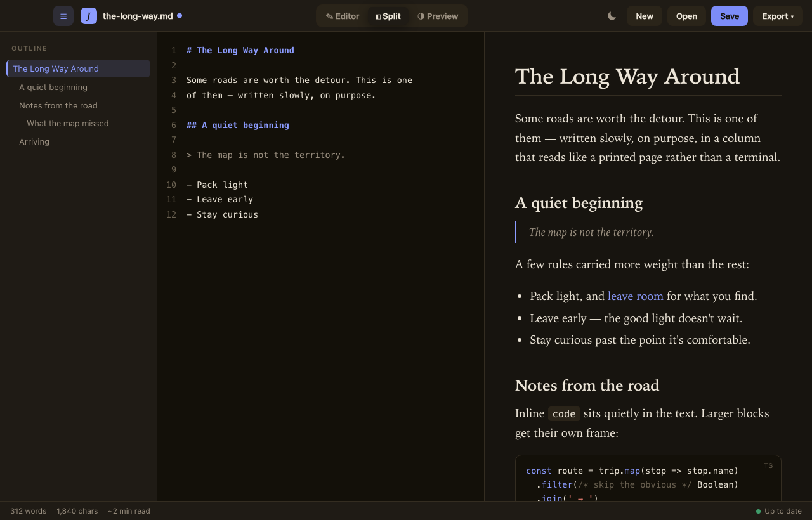Click the OUTLINE panel header
This screenshot has height=520, width=812.
[x=29, y=48]
